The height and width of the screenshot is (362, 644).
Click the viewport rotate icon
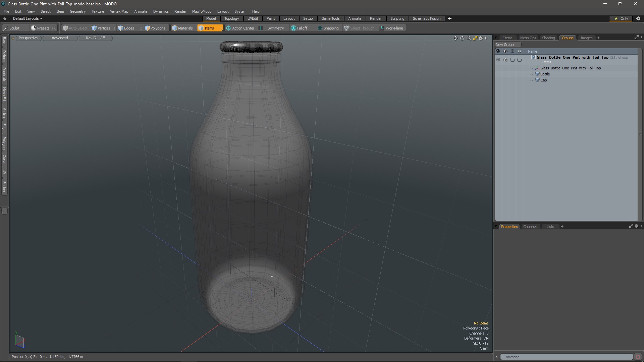[x=462, y=38]
